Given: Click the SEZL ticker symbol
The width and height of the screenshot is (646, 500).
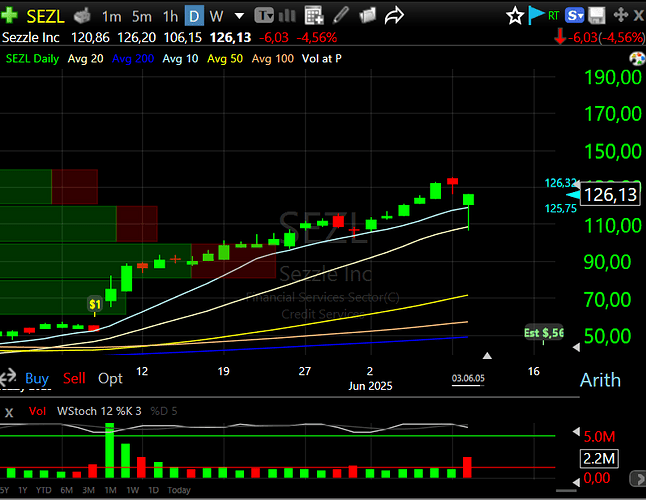Looking at the screenshot, I should [x=45, y=16].
